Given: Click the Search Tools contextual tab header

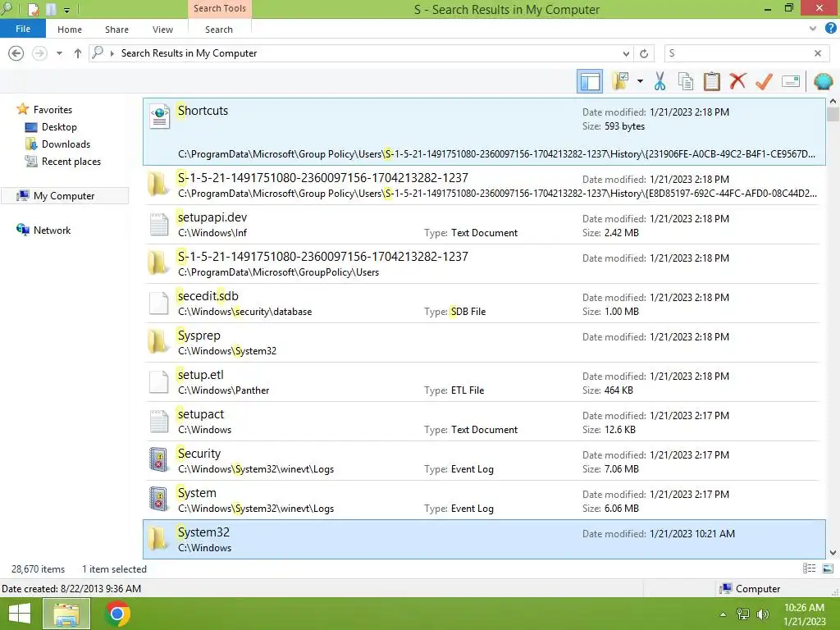Looking at the screenshot, I should tap(220, 8).
